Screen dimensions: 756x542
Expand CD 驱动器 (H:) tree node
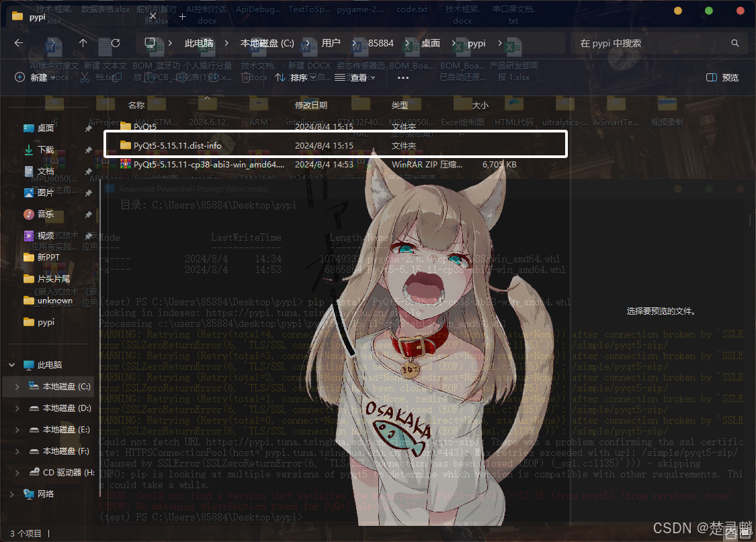click(17, 473)
